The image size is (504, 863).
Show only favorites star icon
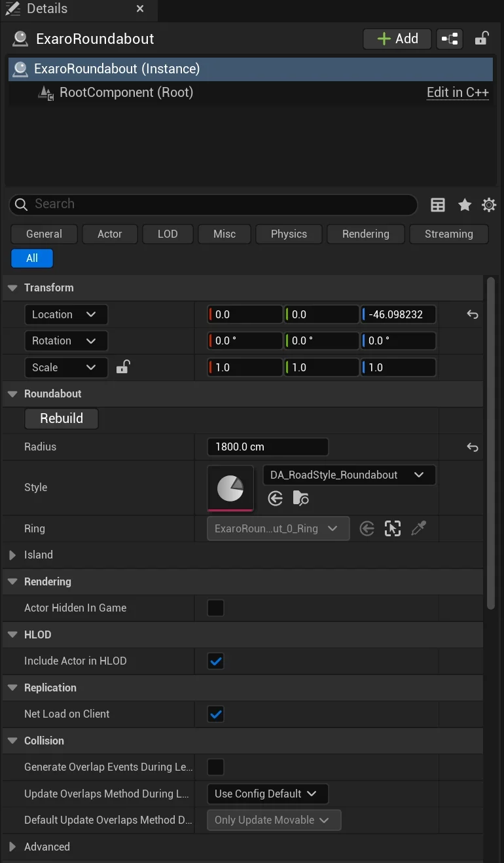coord(465,205)
